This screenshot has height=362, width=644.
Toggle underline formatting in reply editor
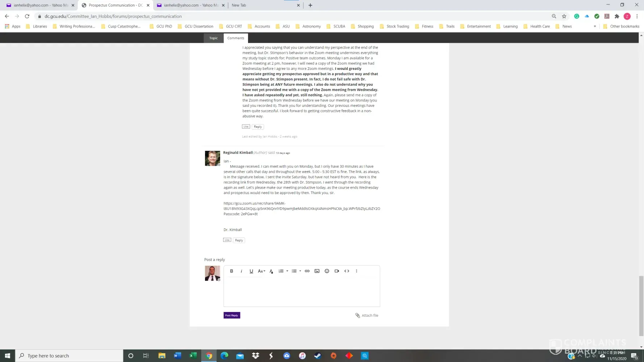point(251,271)
